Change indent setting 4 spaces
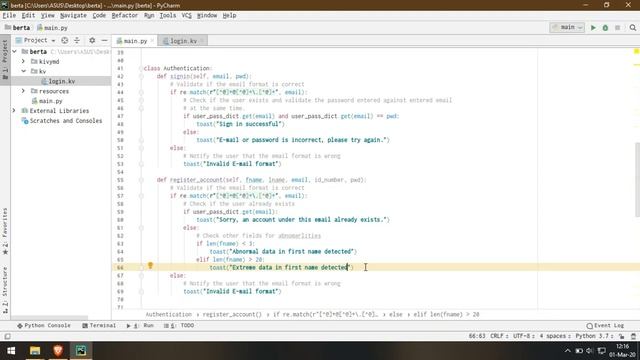 (x=555, y=336)
